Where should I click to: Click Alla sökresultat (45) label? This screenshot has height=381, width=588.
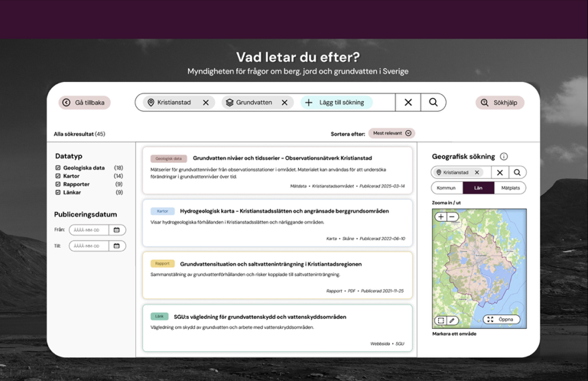coord(80,134)
